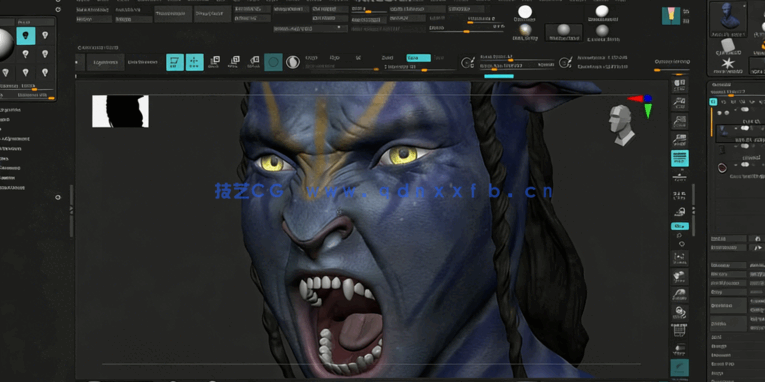
Task: Click the half-shaded sphere icon in top shelf
Action: [293, 62]
